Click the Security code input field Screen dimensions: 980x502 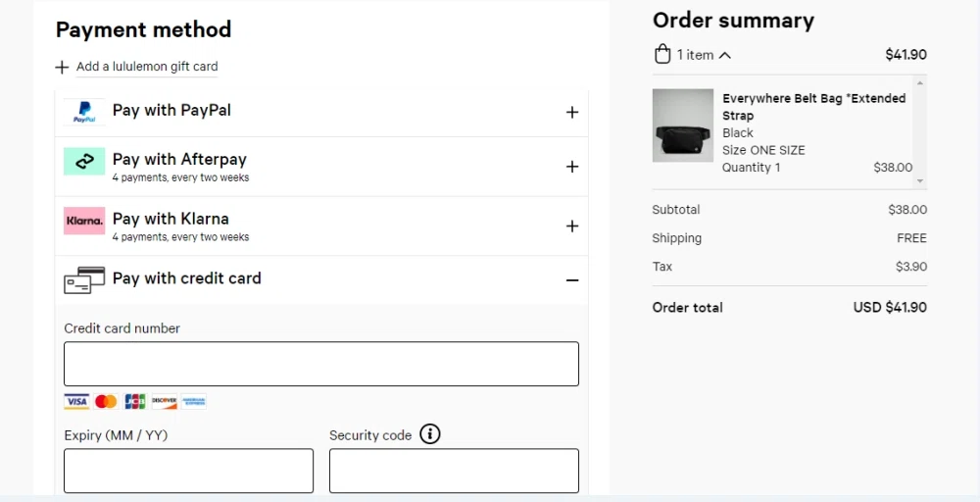pyautogui.click(x=454, y=471)
